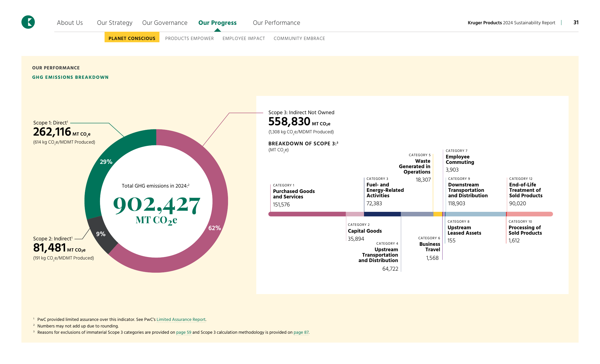Image resolution: width=600 pixels, height=364 pixels.
Task: Open the About Us section
Action: click(70, 23)
